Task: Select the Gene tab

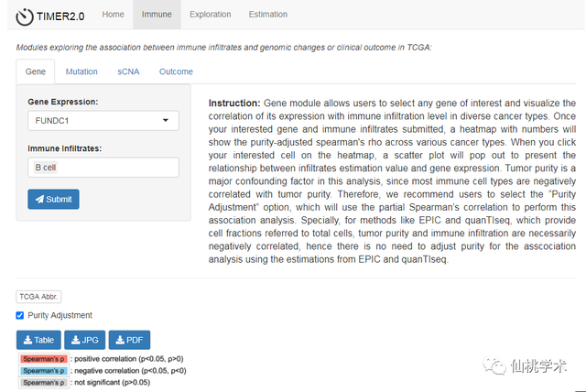Action: click(x=36, y=71)
